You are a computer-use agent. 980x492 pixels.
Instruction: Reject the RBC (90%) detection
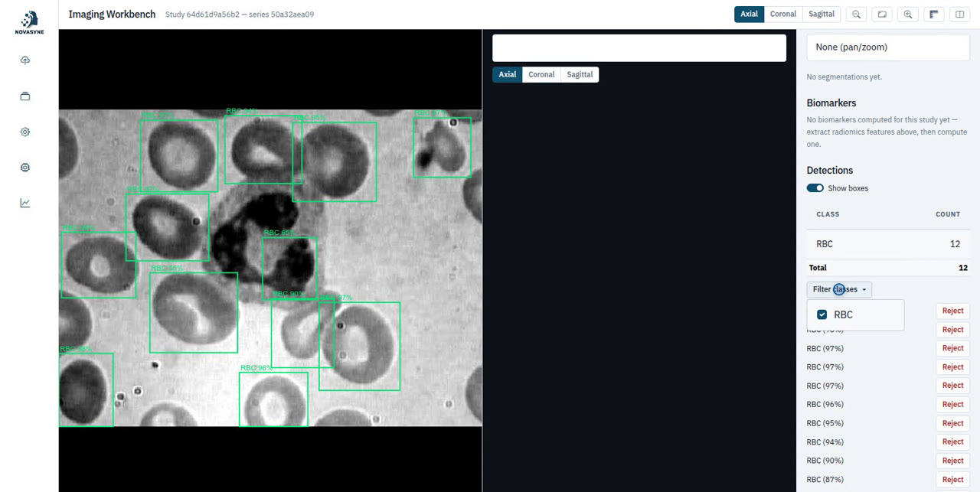click(x=952, y=461)
